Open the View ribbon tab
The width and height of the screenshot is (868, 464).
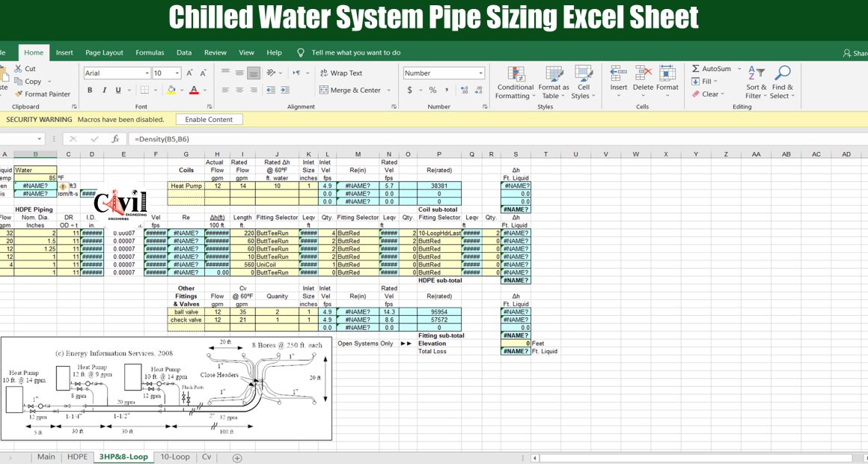246,52
